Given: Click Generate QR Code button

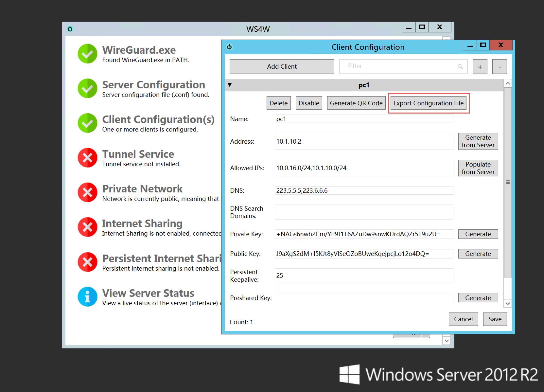Looking at the screenshot, I should [x=356, y=103].
